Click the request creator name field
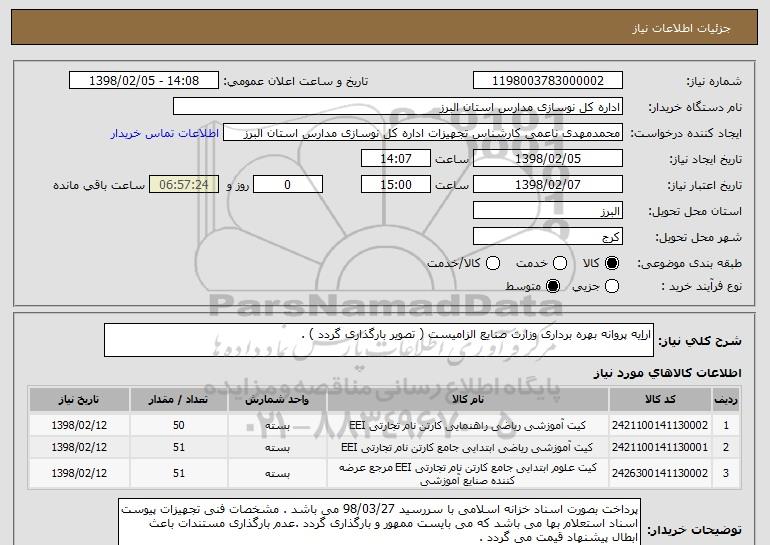 point(423,133)
